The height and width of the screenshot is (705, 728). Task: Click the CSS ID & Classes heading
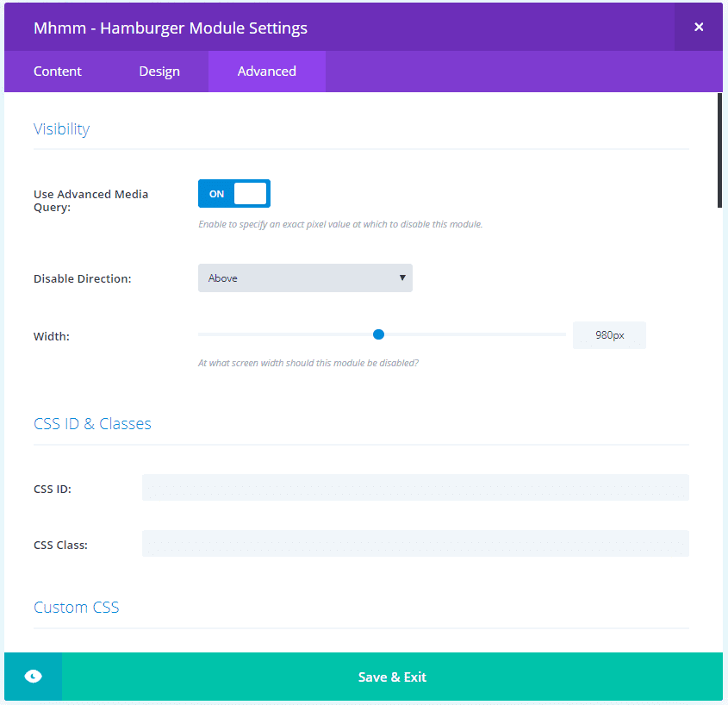(x=92, y=423)
